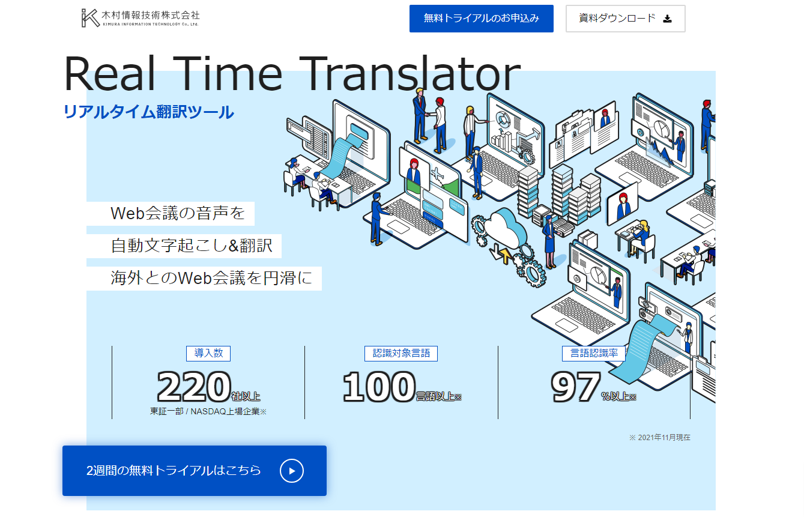Click the リアルタイム翻訳ツール subtitle text

coord(148,112)
